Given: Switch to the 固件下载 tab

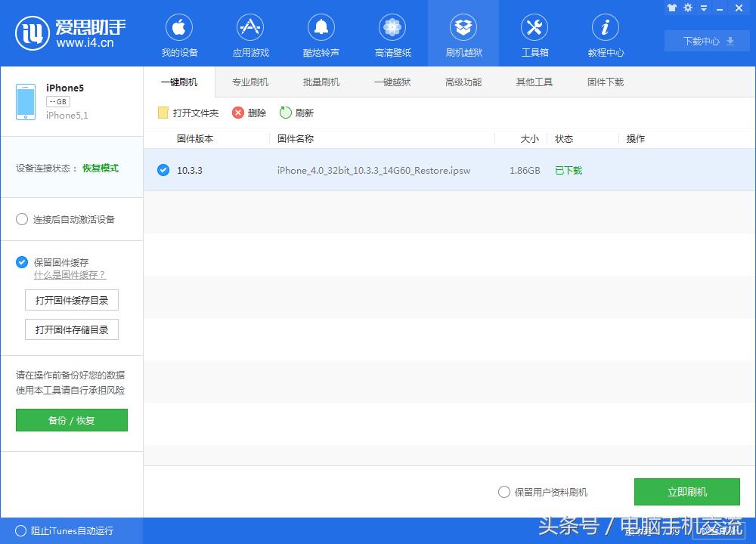Looking at the screenshot, I should [x=604, y=82].
